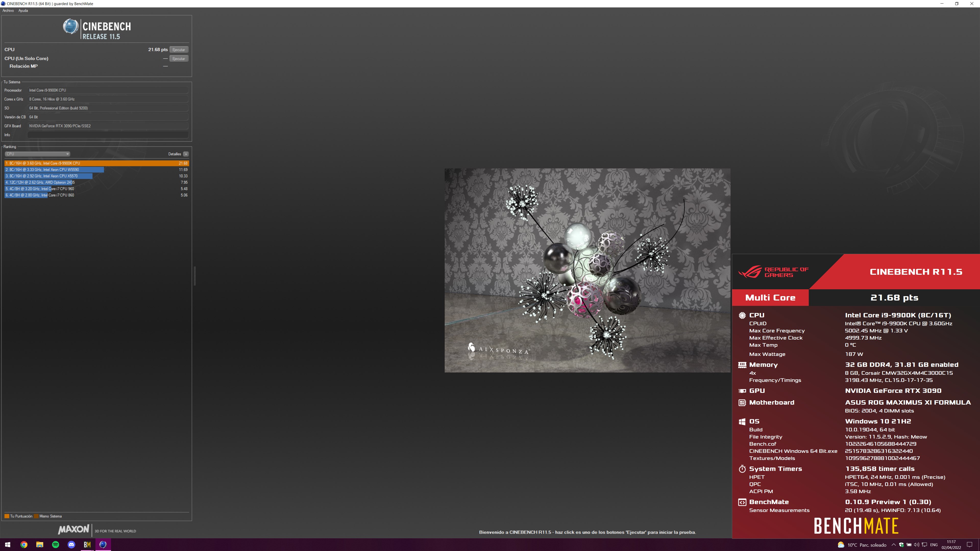Select the Intel Xeon CPU X5570 ranking row
Image resolution: width=980 pixels, height=551 pixels.
pos(97,176)
